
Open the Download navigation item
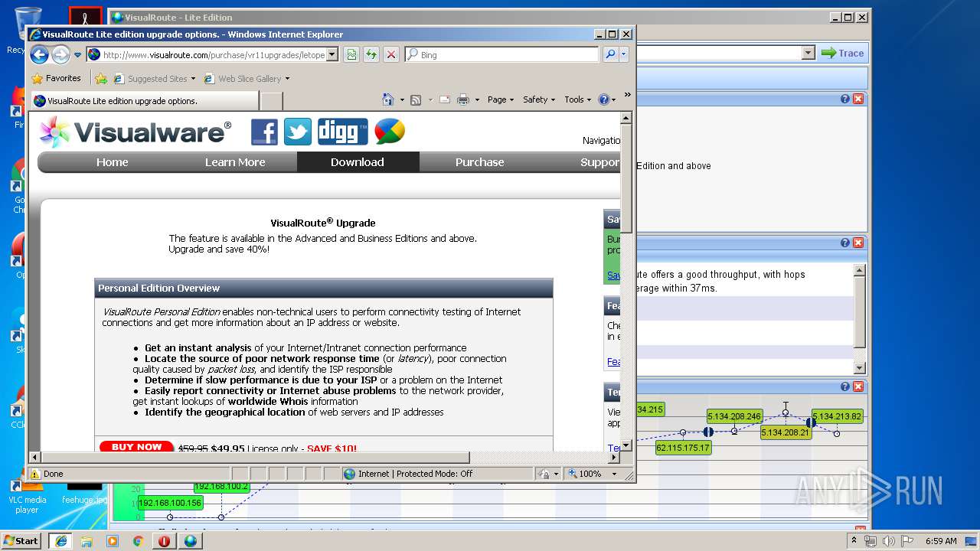(358, 162)
